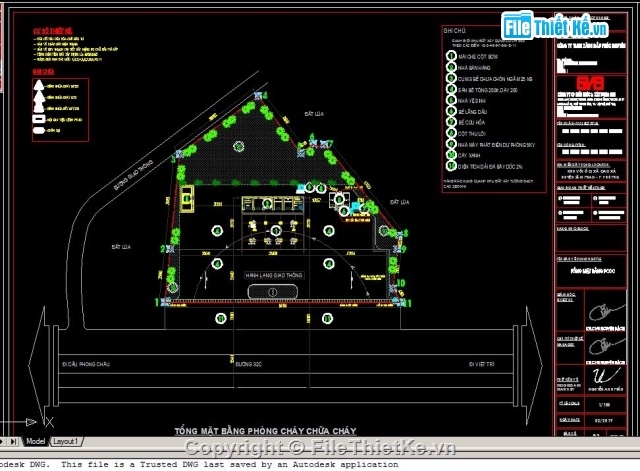Select the red GVB company logo

point(590,84)
